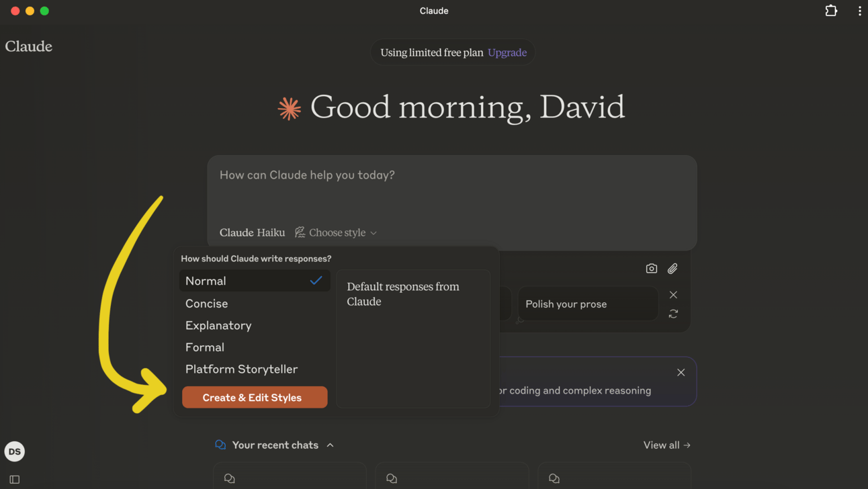The height and width of the screenshot is (489, 868).
Task: Pick the Explanatory style
Action: pos(255,325)
